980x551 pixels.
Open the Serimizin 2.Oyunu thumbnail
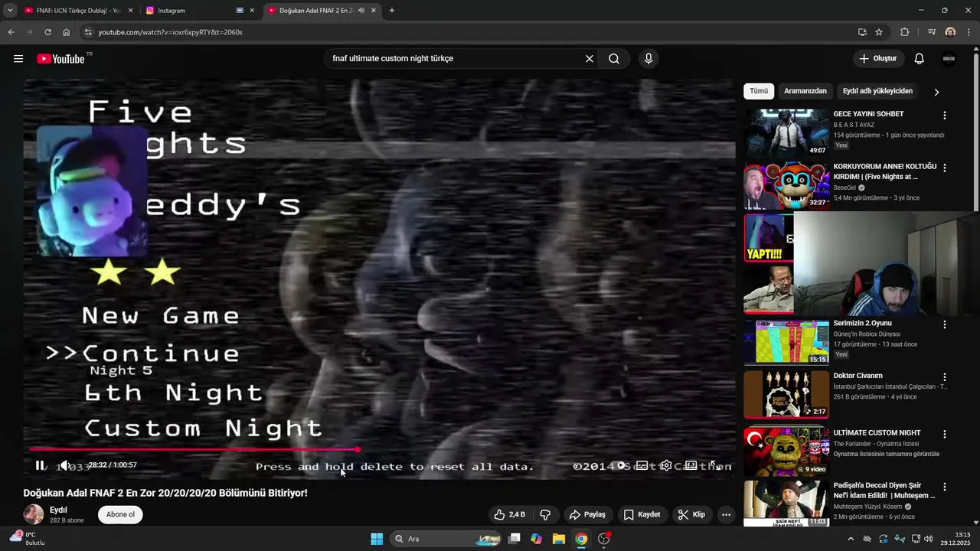point(786,342)
